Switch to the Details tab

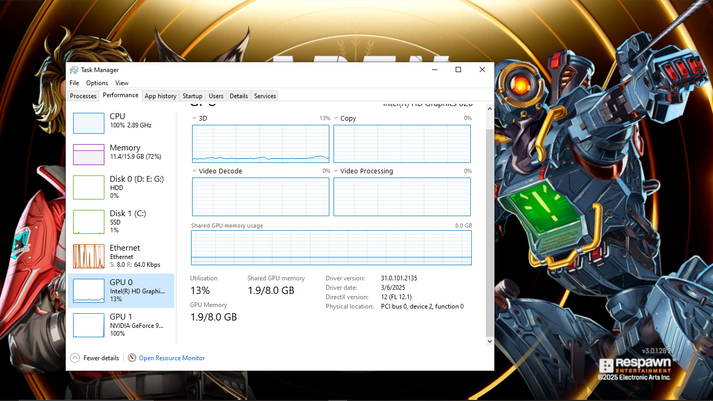tap(238, 96)
